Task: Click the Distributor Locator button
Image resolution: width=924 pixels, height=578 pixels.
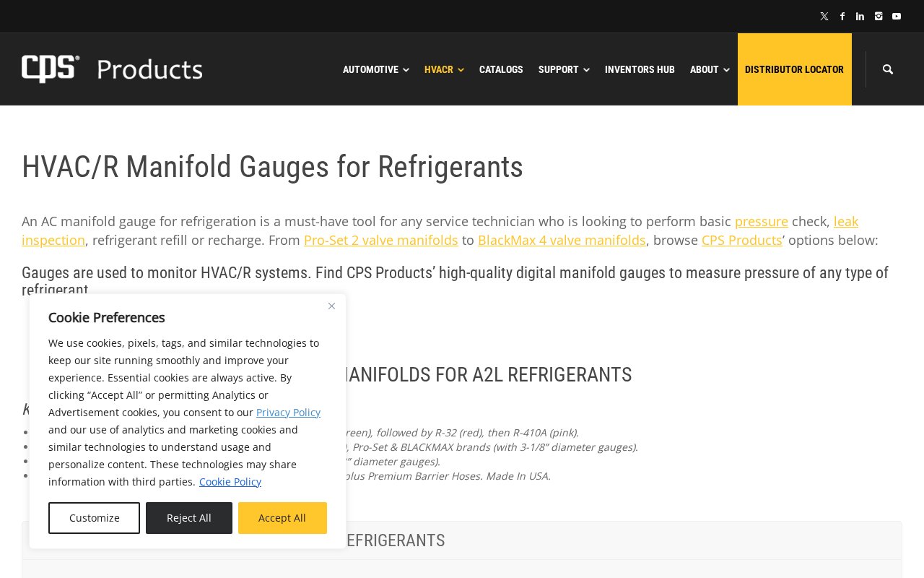Action: click(794, 69)
